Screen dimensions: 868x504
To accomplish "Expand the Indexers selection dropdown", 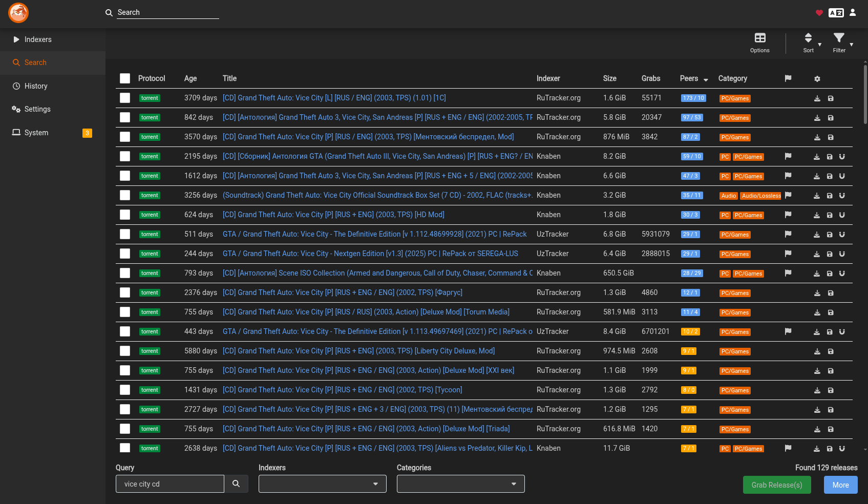I will click(323, 484).
